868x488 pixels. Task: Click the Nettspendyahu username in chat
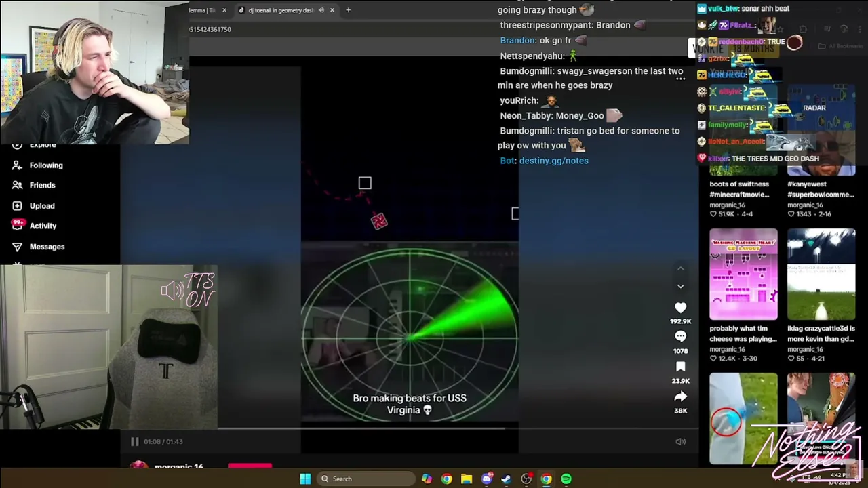pos(532,56)
